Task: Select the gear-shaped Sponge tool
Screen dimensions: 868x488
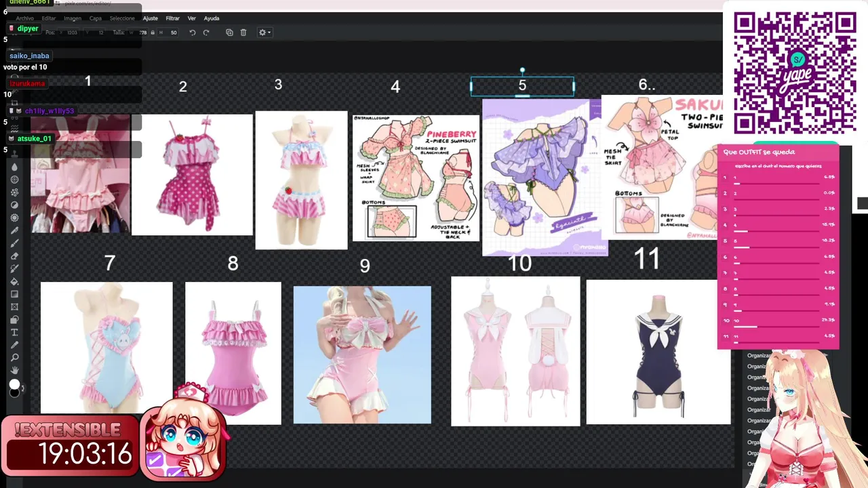Action: pos(14,218)
